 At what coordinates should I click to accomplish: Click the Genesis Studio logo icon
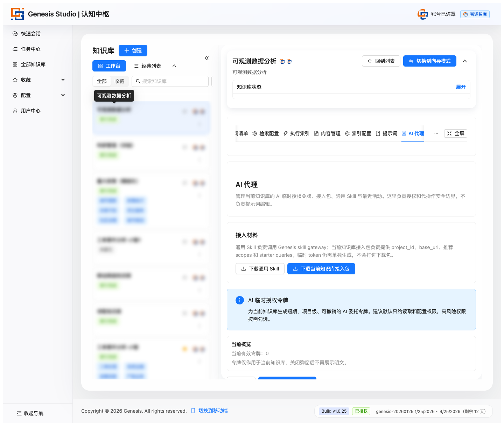click(x=17, y=14)
